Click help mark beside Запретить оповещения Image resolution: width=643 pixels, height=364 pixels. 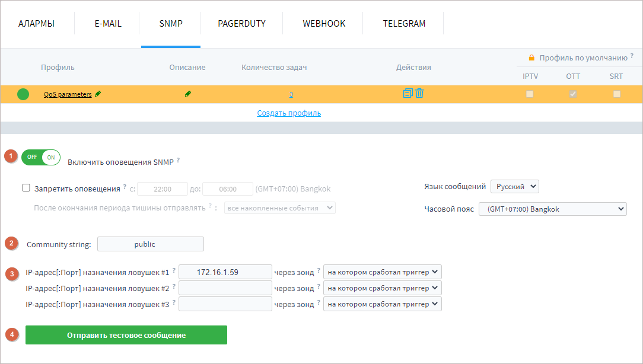[125, 188]
